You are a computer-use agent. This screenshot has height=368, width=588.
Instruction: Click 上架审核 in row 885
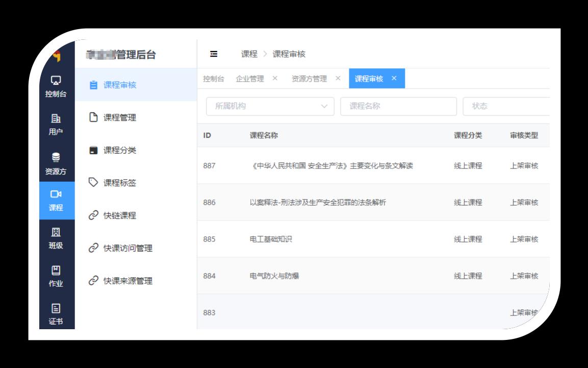point(524,239)
